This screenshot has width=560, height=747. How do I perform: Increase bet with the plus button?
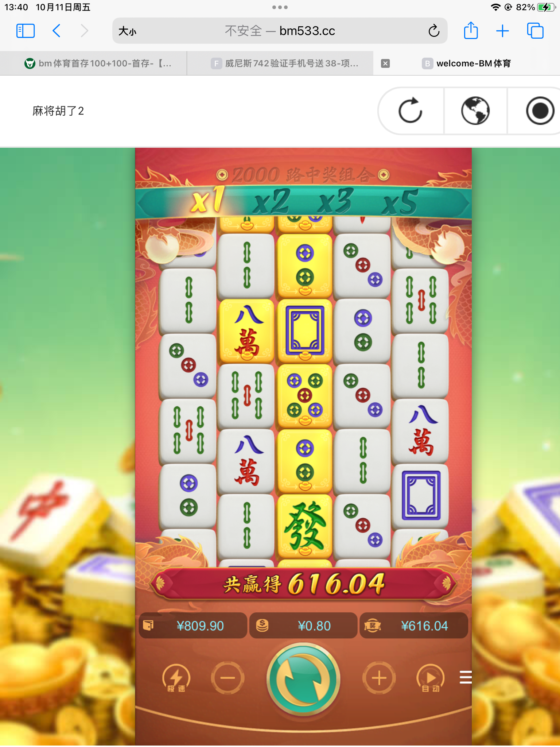click(379, 678)
